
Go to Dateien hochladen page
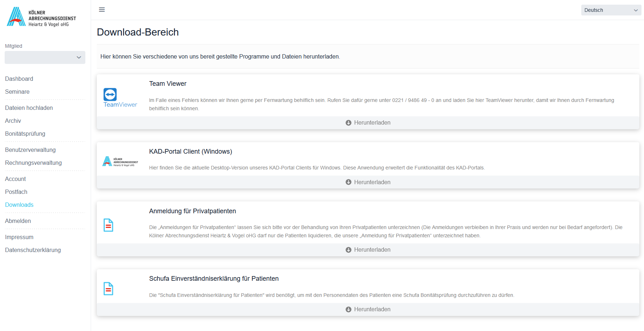click(x=29, y=108)
